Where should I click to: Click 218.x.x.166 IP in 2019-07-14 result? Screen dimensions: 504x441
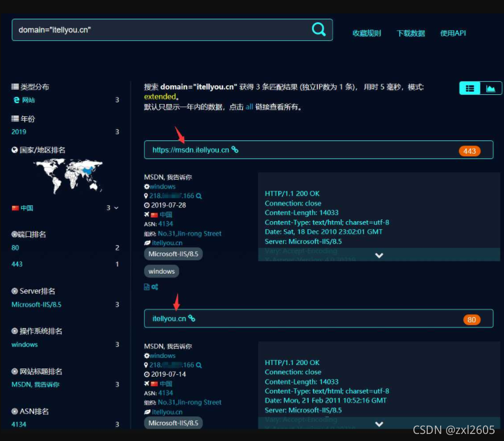[172, 365]
